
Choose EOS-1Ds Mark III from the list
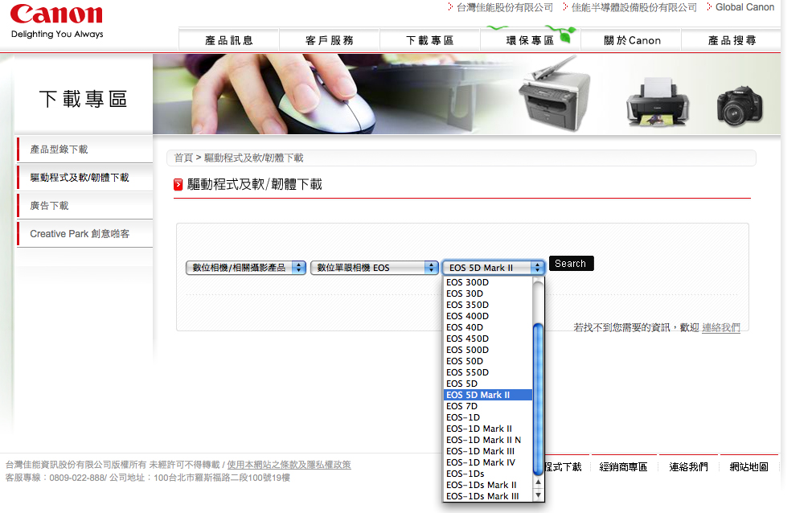click(x=488, y=496)
